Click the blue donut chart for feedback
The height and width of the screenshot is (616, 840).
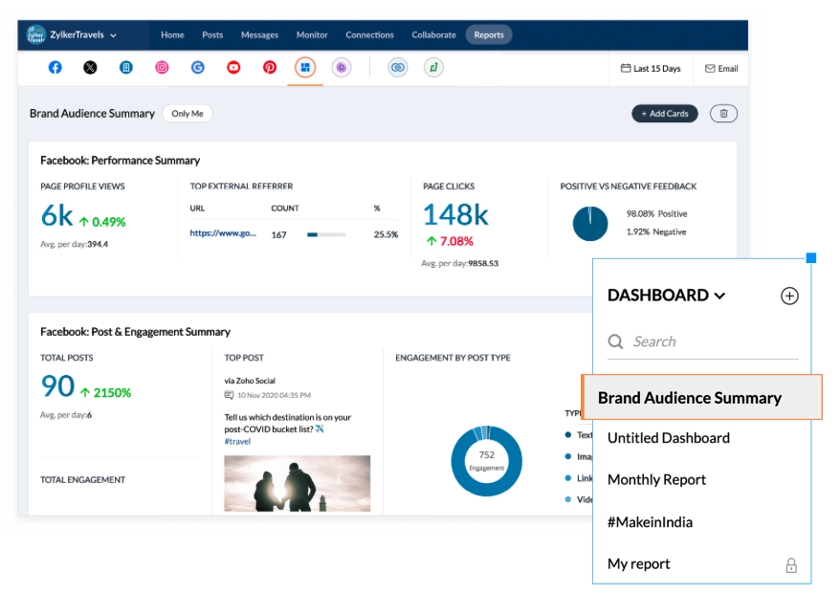[590, 224]
